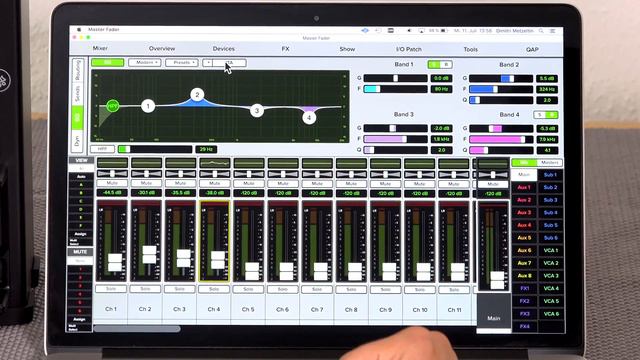This screenshot has height=360, width=640.
Task: Click battery status icon in menu bar
Action: click(x=444, y=31)
